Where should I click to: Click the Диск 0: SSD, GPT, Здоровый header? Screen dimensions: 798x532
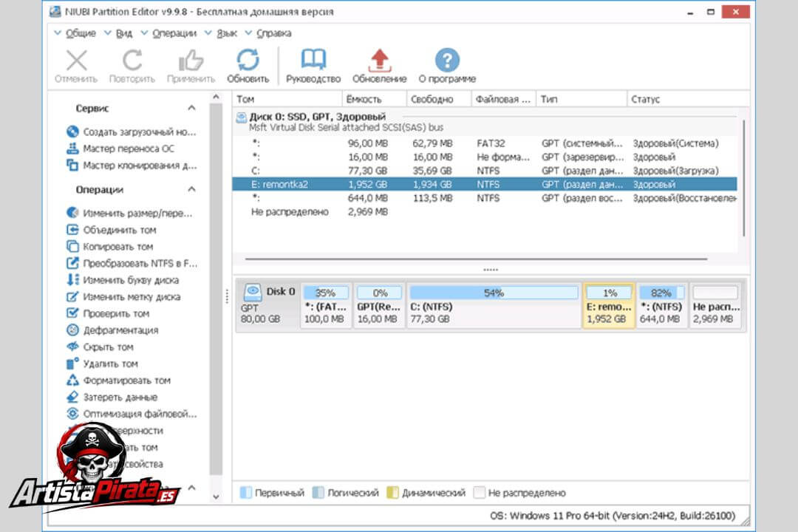pos(318,117)
